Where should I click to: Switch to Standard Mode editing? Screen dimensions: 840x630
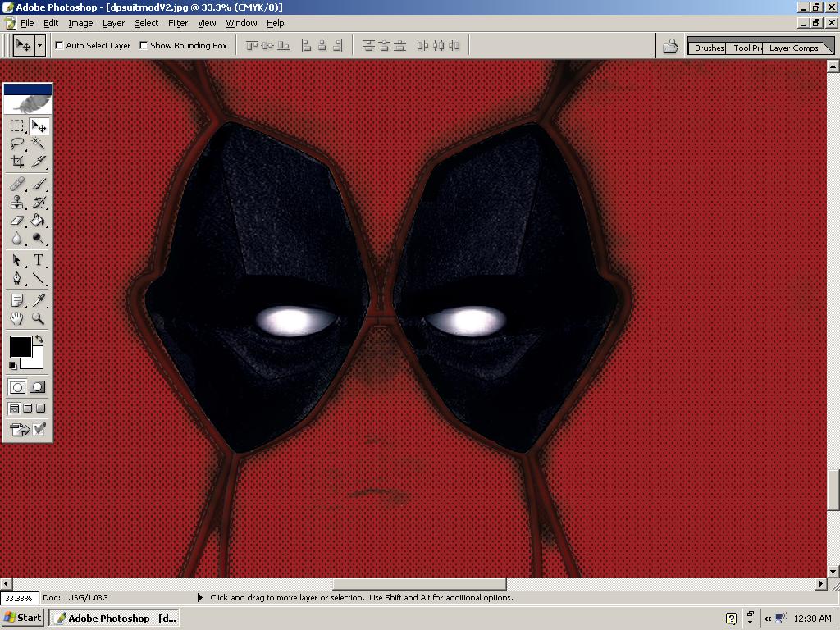pyautogui.click(x=17, y=387)
